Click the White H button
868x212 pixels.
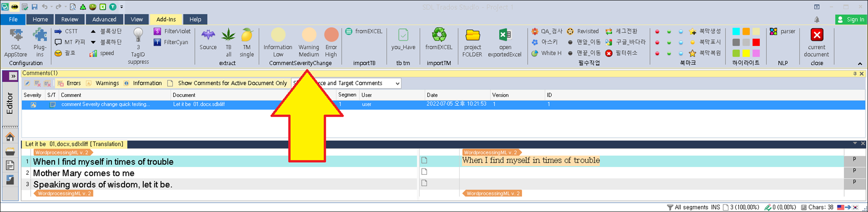coord(546,53)
